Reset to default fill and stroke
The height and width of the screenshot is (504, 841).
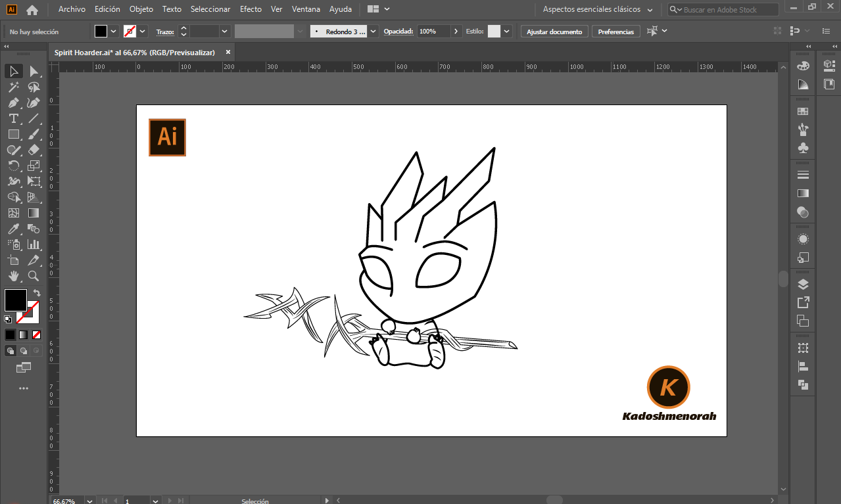(8, 319)
